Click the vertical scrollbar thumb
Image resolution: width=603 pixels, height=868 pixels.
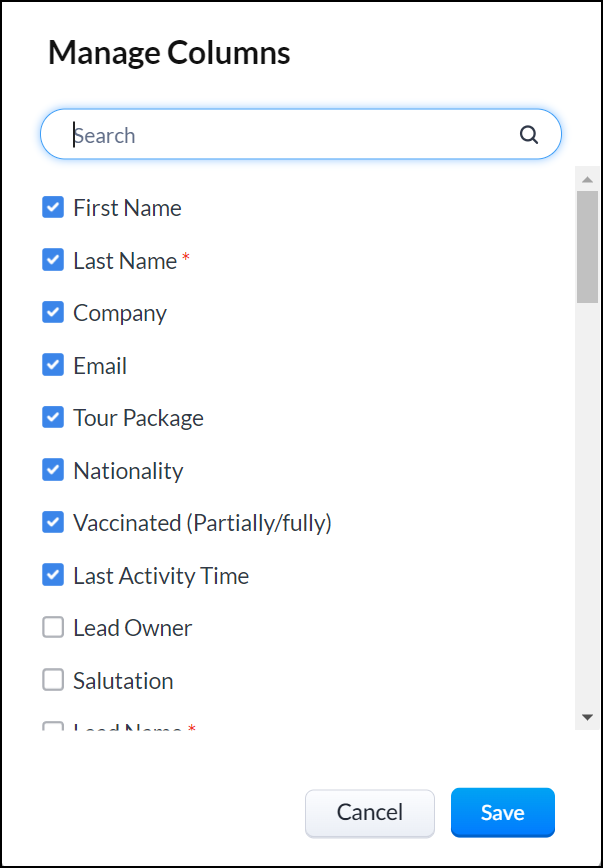coord(587,245)
